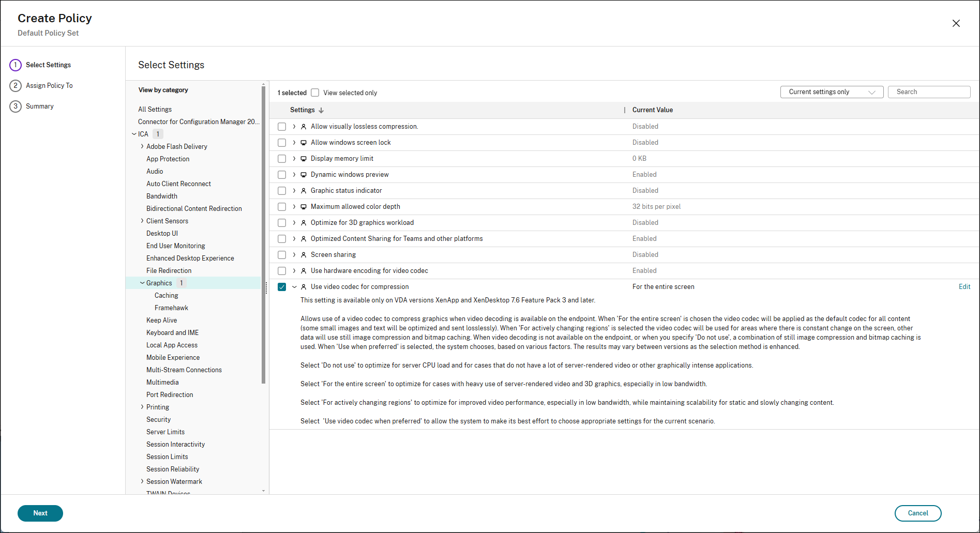
Task: Click the monitor icon next to "Display memory limit"
Action: tap(303, 158)
